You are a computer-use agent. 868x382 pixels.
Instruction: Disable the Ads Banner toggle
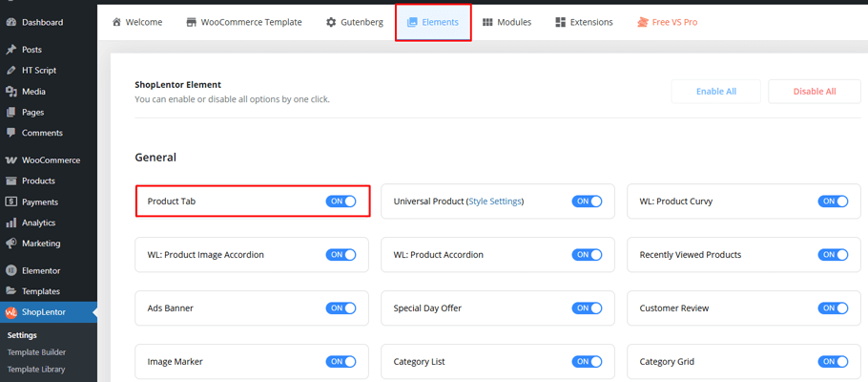(341, 308)
